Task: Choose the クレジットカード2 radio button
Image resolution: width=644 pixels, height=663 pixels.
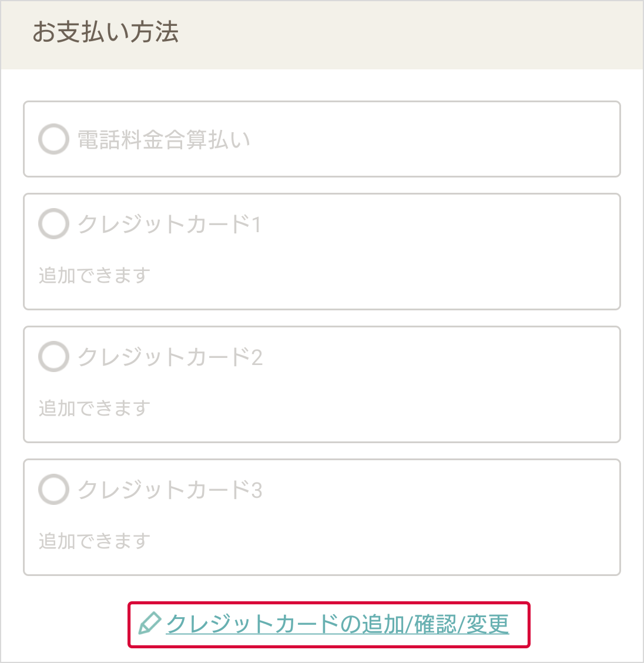Action: (x=53, y=357)
